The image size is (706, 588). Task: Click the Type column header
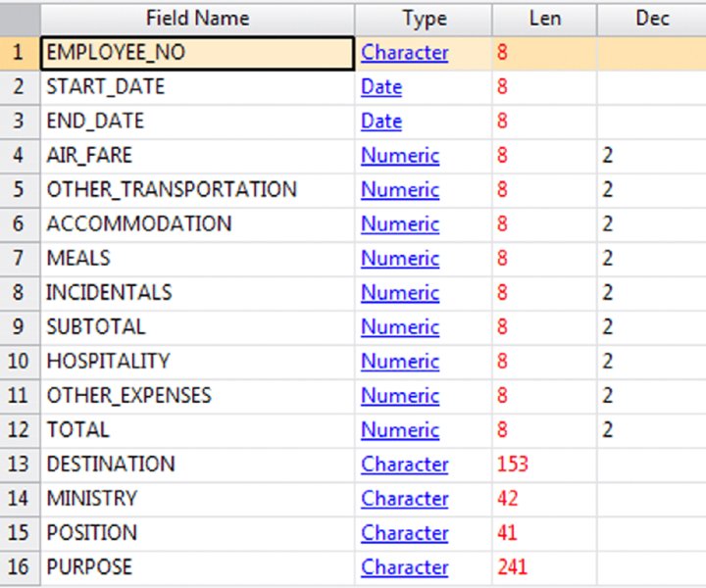[x=424, y=19]
